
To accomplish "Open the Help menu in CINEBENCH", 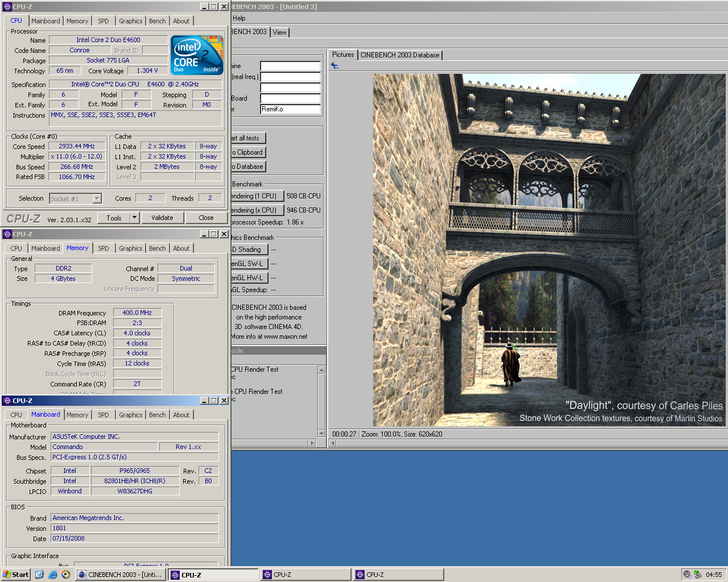I will coord(239,18).
